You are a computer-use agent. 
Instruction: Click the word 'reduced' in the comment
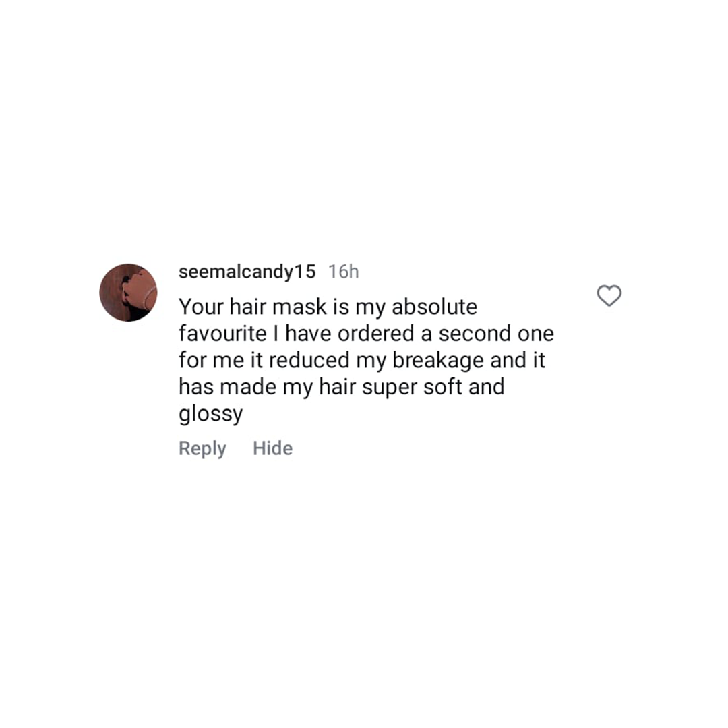(x=309, y=360)
